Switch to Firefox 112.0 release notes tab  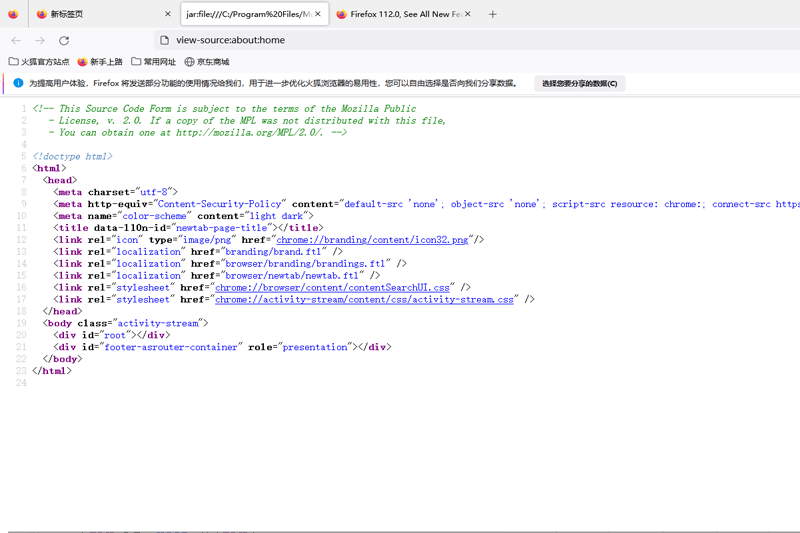[400, 14]
